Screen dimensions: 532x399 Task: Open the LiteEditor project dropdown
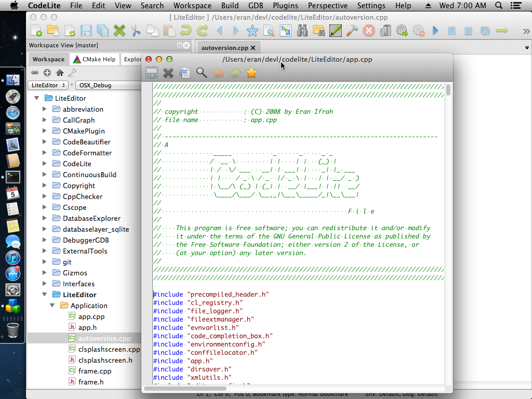[48, 85]
